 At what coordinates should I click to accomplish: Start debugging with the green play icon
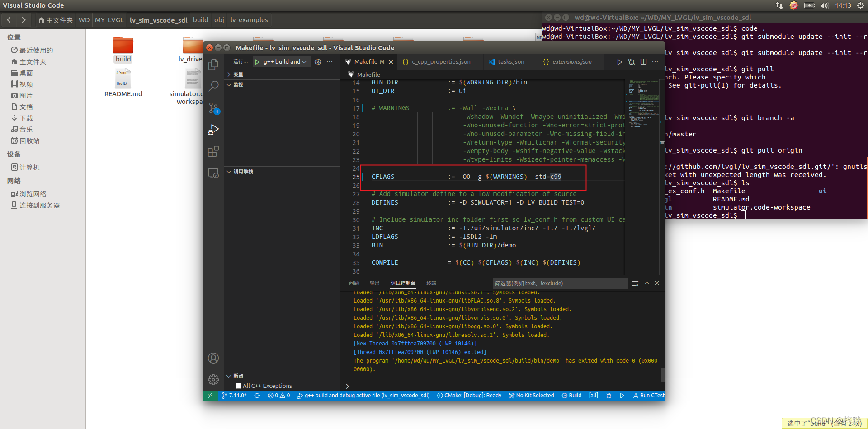(x=257, y=62)
